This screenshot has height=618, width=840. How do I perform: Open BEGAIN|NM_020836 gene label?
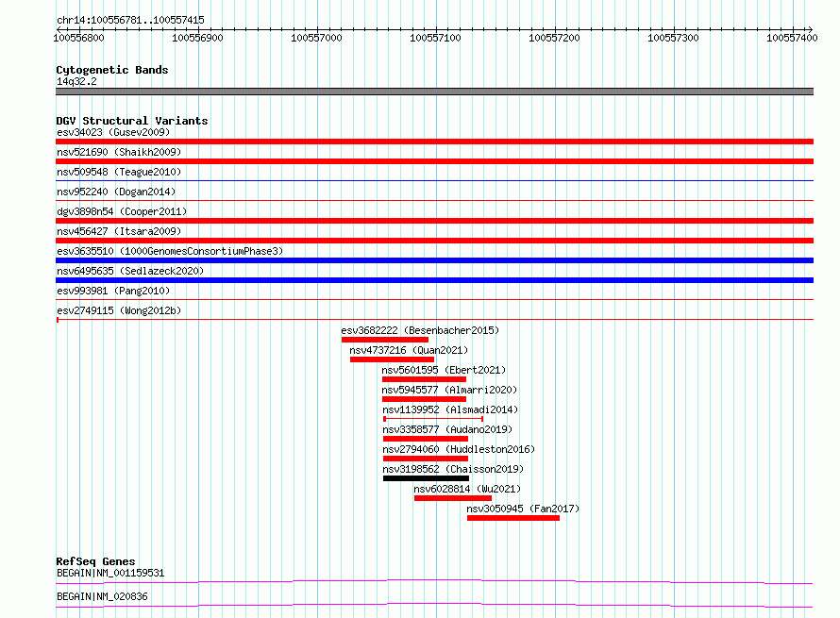[102, 596]
